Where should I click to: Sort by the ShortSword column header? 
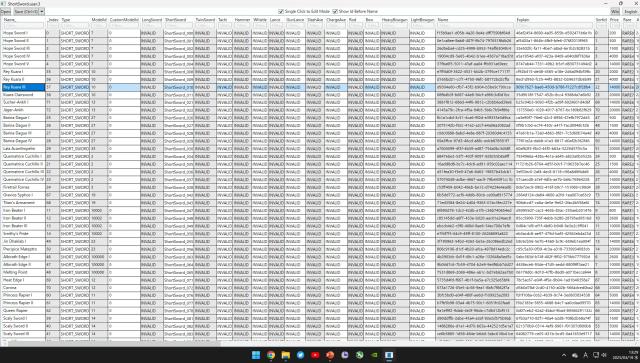click(176, 20)
